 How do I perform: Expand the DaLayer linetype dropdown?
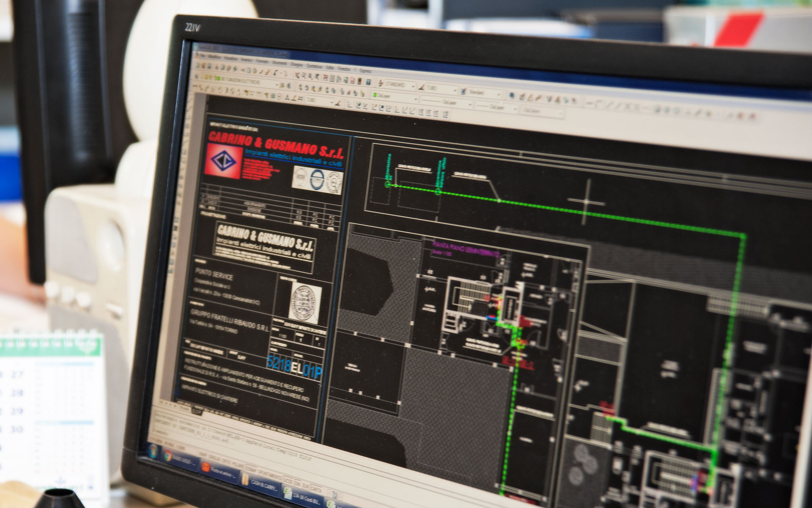coord(470,104)
